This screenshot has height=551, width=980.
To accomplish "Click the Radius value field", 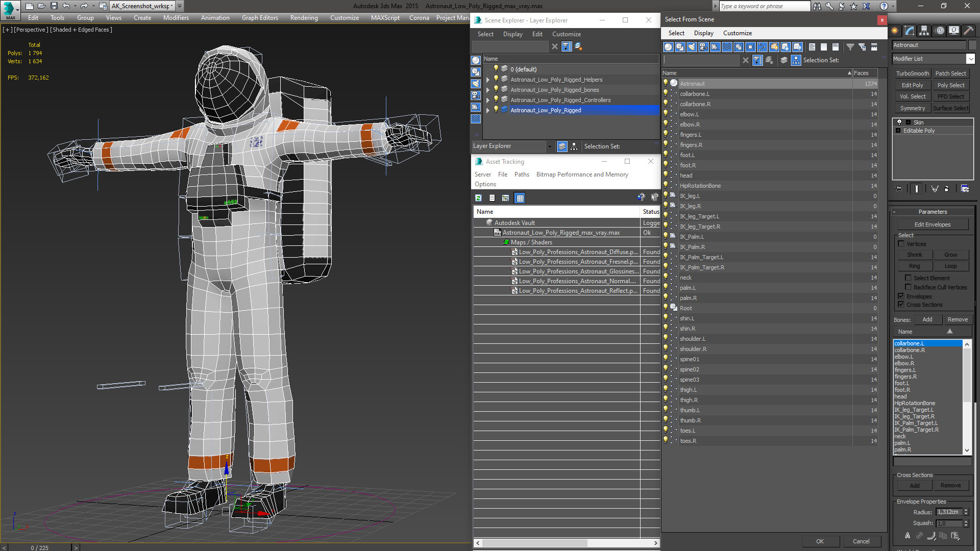I will click(x=948, y=512).
